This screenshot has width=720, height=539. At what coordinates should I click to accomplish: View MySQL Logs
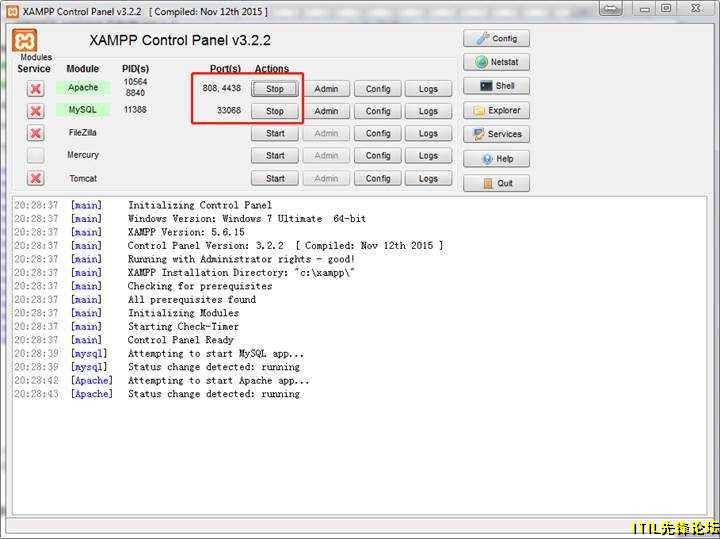[x=428, y=111]
